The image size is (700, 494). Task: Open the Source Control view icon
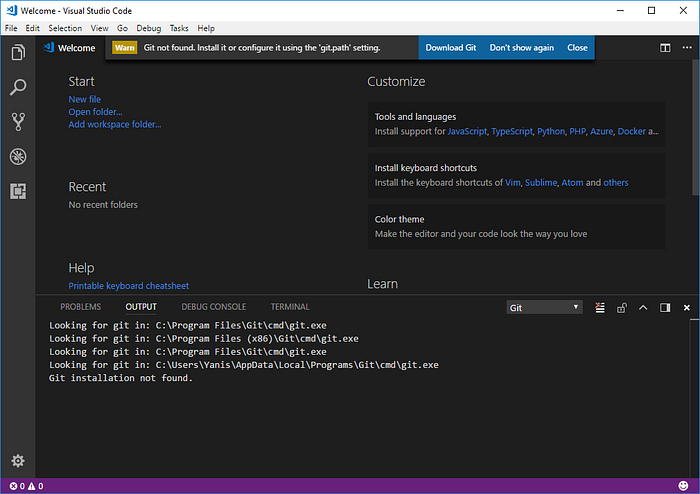pyautogui.click(x=18, y=121)
